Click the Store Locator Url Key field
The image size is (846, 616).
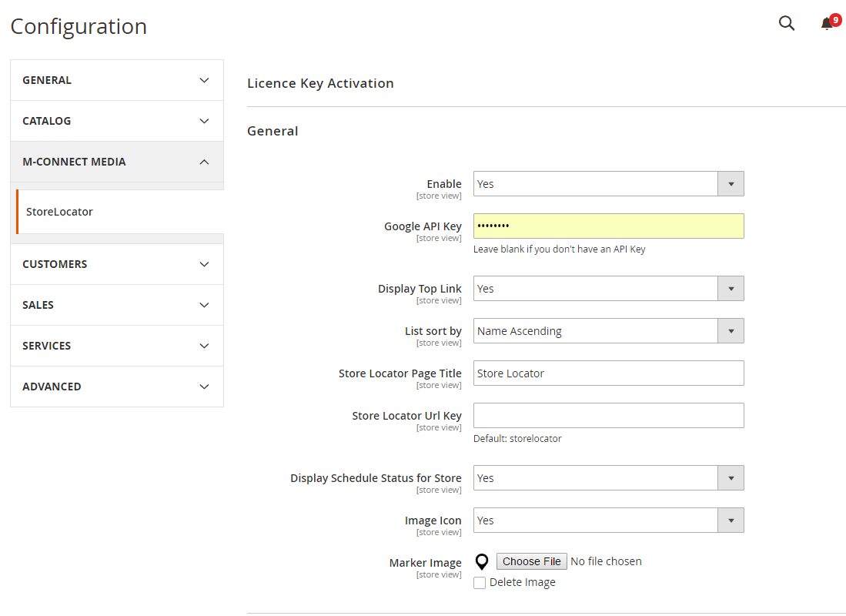608,416
